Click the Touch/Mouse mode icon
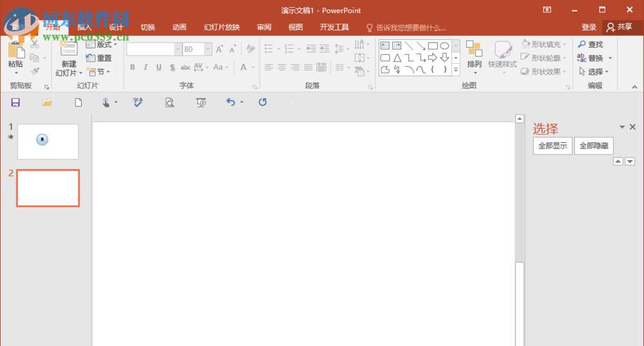Viewport: 644px width, 346px height. tap(106, 102)
